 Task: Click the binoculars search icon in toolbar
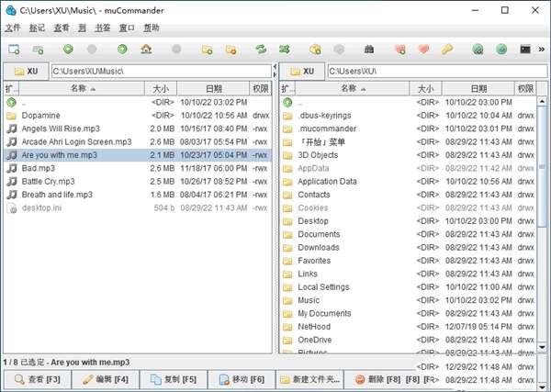(x=369, y=49)
